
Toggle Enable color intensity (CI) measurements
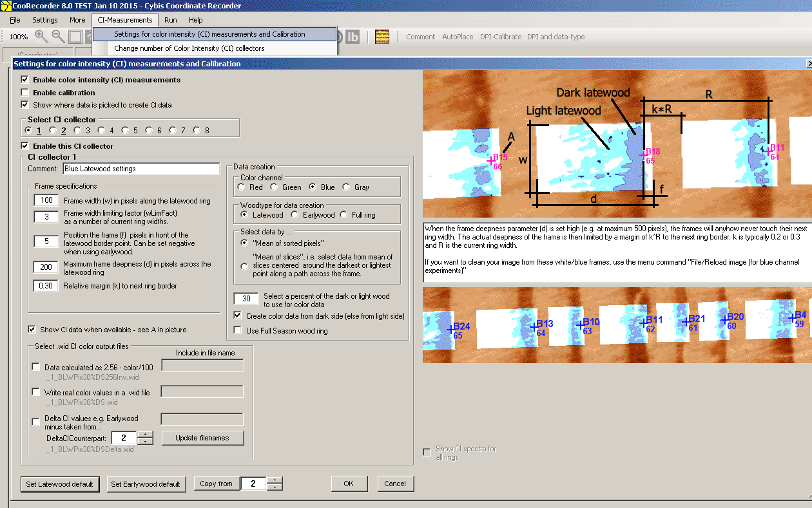pos(25,80)
